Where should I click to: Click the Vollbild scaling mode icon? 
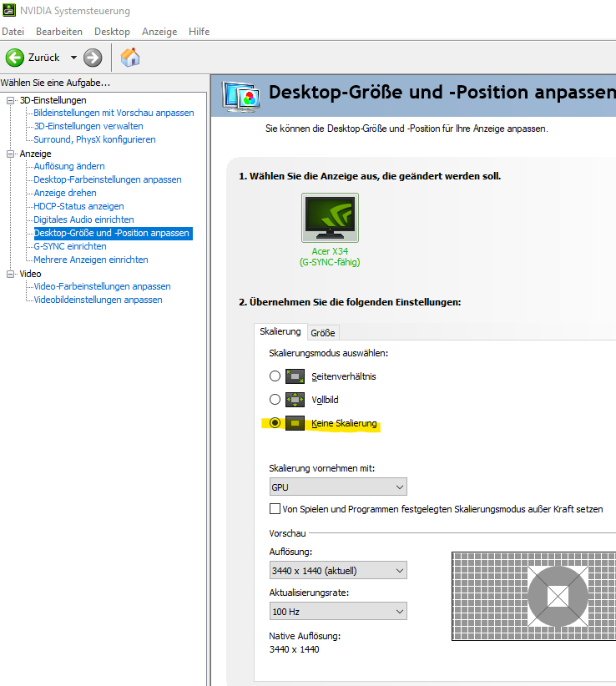(x=295, y=400)
